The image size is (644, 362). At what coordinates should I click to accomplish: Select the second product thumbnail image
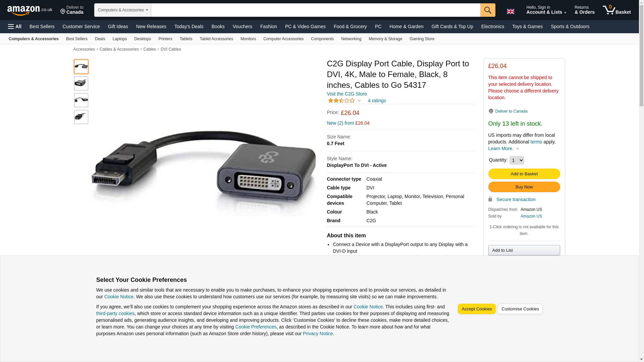coord(81,83)
